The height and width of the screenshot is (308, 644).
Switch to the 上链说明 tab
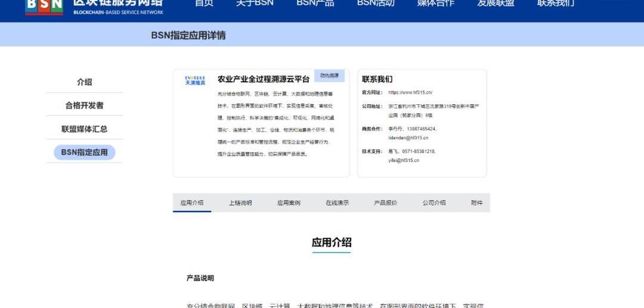240,203
